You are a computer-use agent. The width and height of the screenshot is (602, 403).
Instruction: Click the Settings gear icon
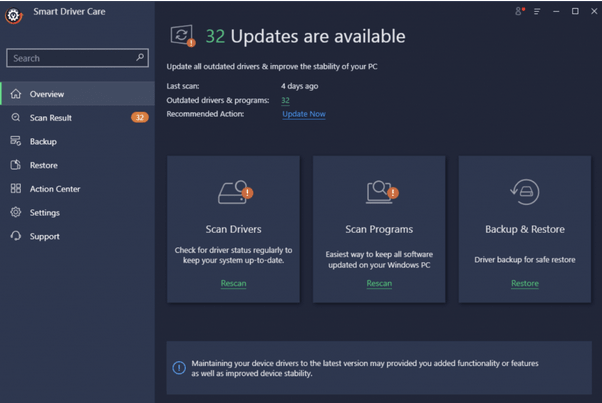(x=16, y=212)
